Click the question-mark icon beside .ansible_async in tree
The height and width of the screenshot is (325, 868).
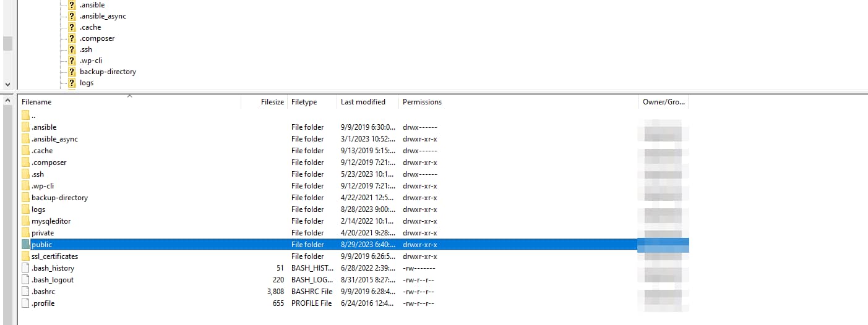tap(72, 16)
